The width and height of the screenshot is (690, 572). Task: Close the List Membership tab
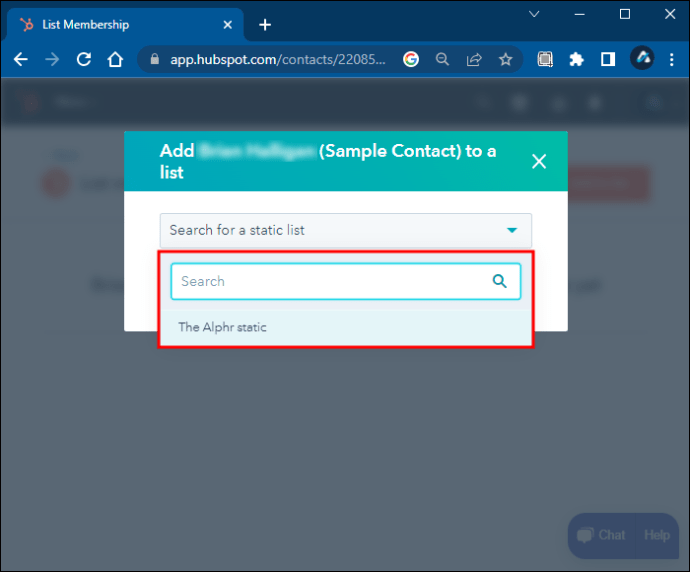[228, 25]
